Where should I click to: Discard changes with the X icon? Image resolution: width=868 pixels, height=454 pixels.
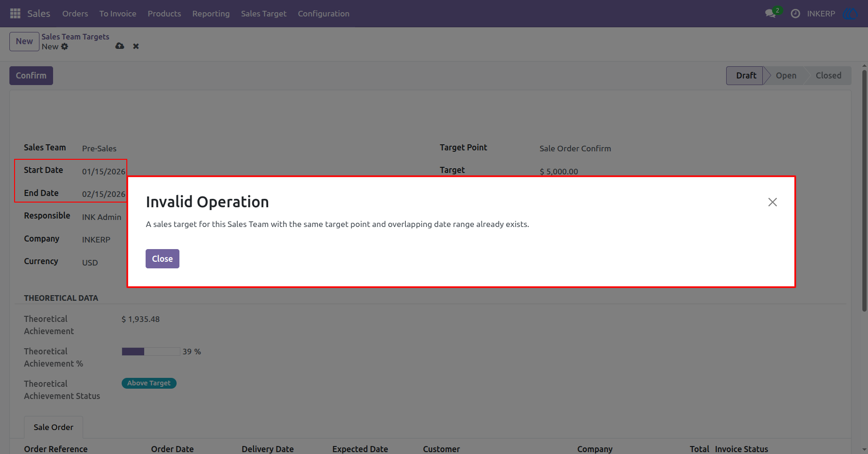[136, 46]
